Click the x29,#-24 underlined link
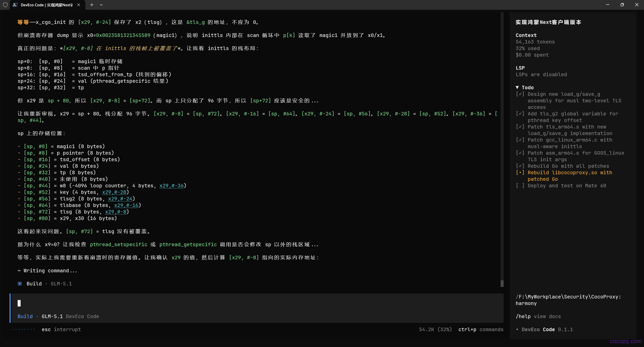Screen dimensions: 644x347 point(120,199)
